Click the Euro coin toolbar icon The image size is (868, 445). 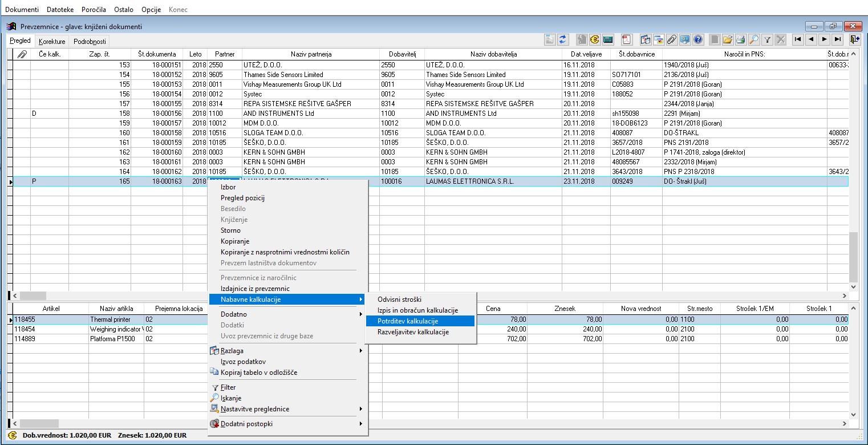click(595, 40)
